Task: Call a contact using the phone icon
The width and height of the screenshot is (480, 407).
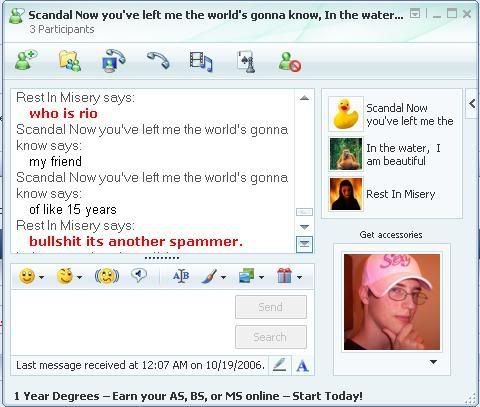Action: click(158, 61)
